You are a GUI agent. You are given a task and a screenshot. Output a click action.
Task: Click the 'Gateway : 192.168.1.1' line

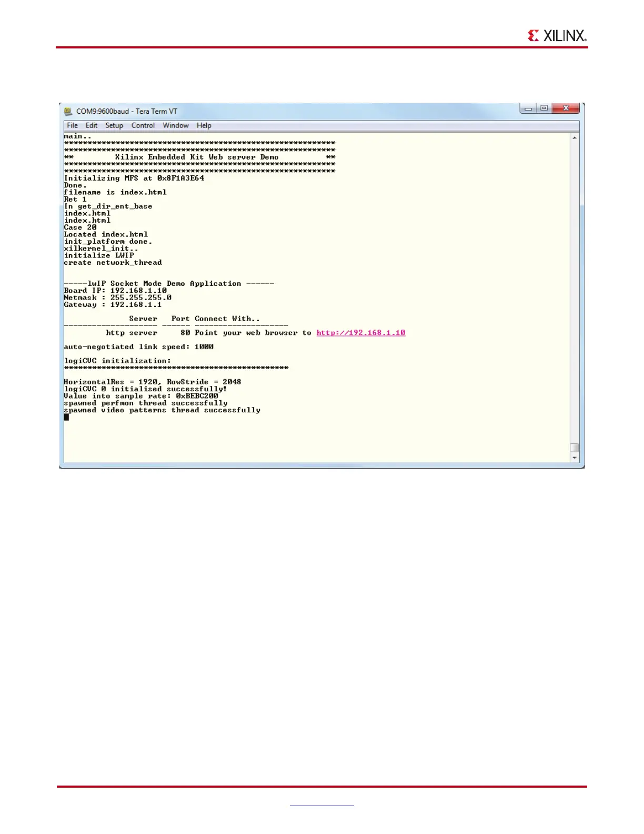coord(113,305)
